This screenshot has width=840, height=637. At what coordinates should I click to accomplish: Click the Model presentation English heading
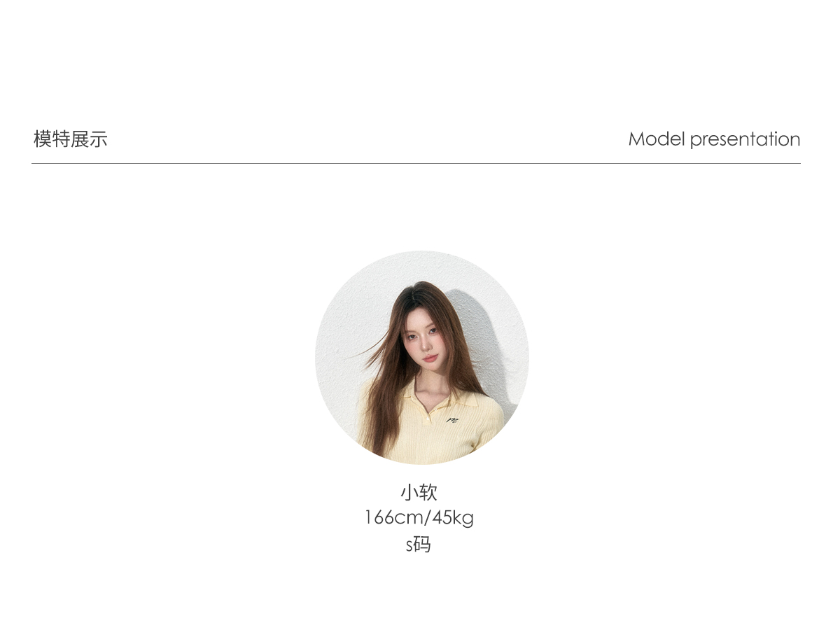[714, 139]
